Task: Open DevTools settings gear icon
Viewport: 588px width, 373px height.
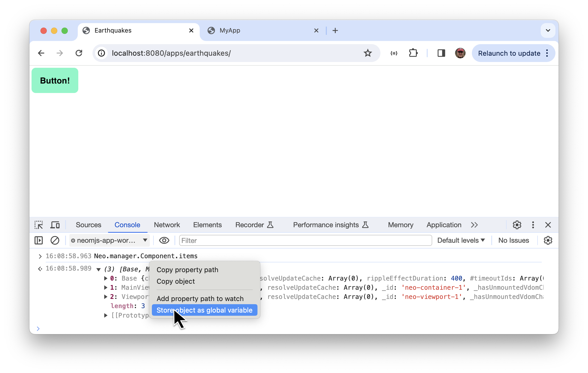Action: coord(517,225)
